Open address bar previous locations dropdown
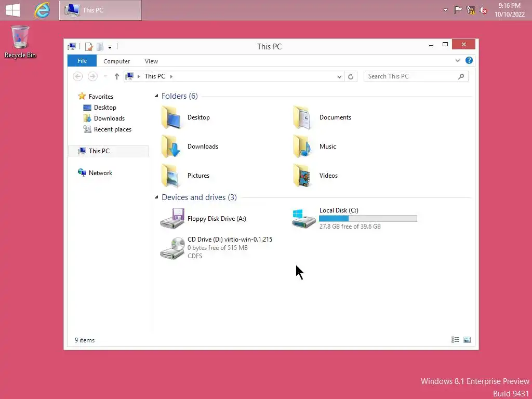 (x=339, y=77)
